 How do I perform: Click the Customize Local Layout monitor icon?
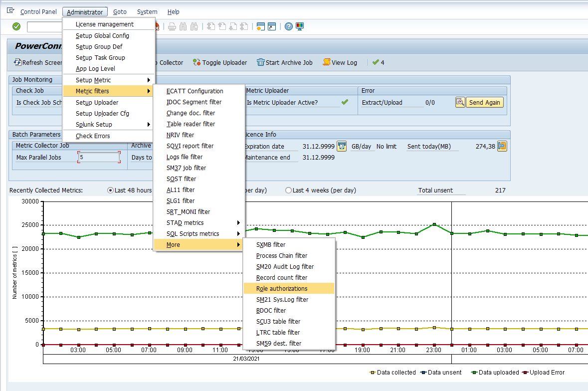tap(300, 26)
